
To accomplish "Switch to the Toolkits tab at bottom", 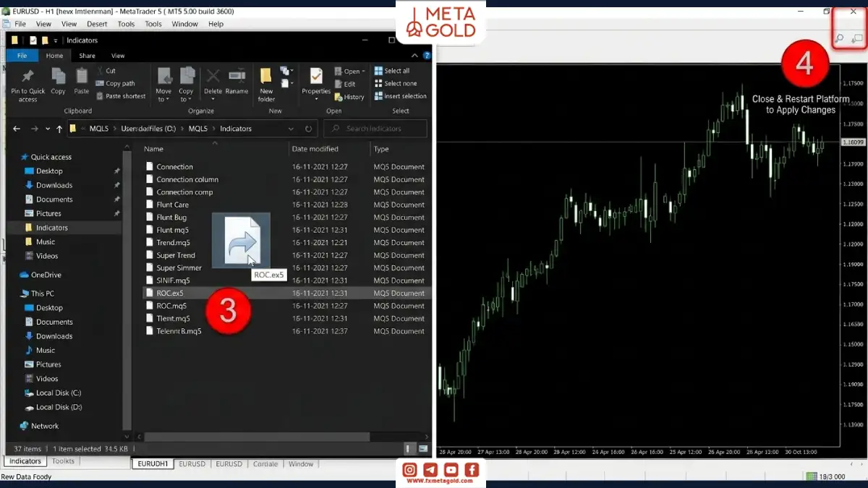I will click(x=63, y=461).
